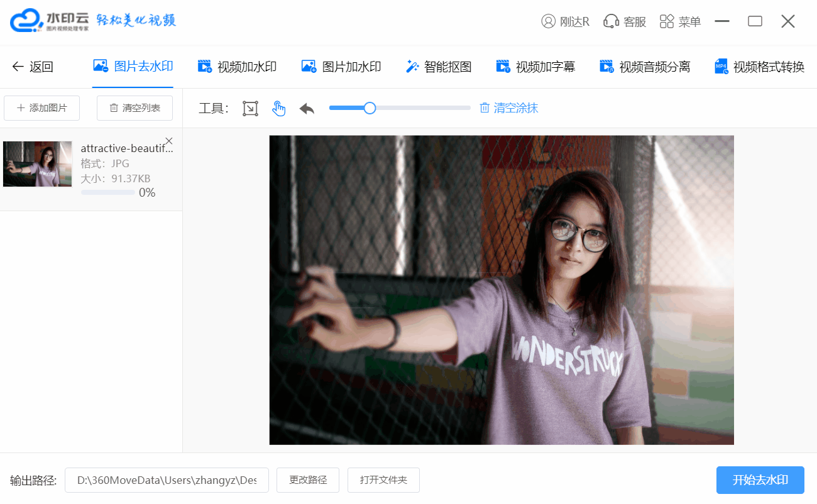Maximize the application window
The image size is (817, 504).
tap(755, 21)
